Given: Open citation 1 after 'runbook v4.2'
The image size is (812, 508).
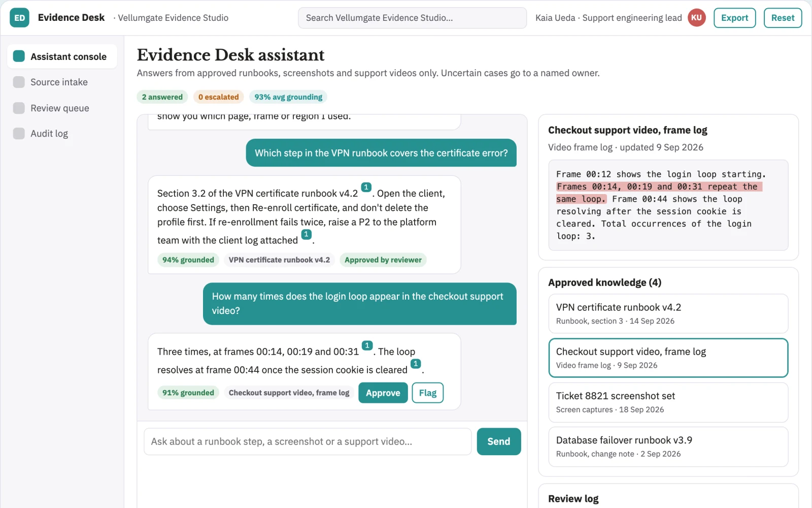Looking at the screenshot, I should (366, 187).
